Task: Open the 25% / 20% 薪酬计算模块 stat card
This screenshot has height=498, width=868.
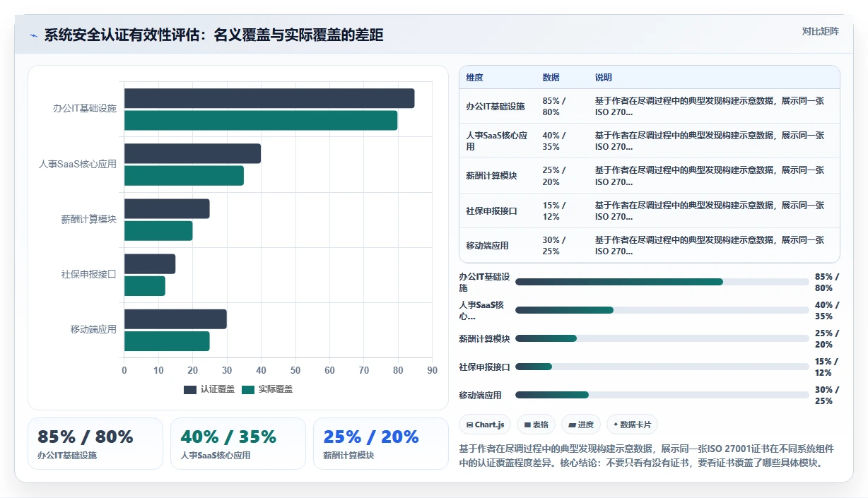Action: [x=381, y=444]
